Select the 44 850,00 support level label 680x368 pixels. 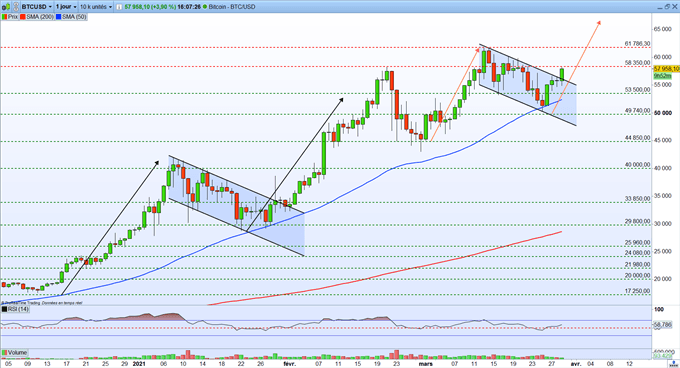[x=638, y=138]
